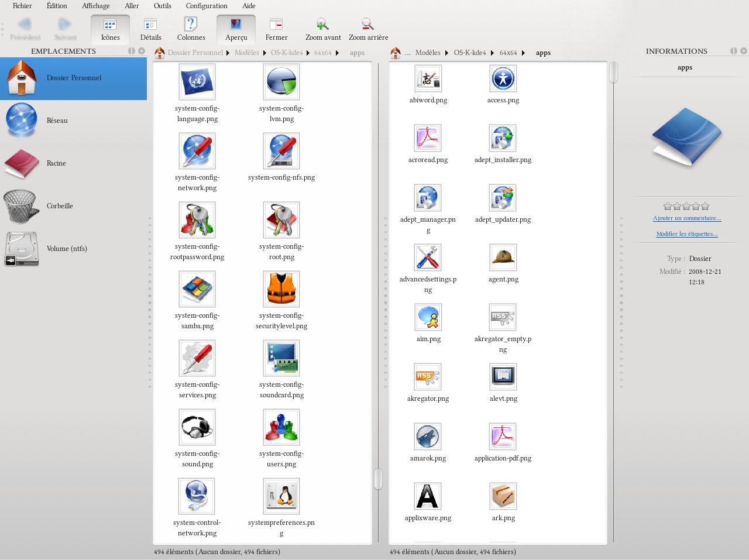
Task: Select Réseau in Emplacements panel
Action: 73,121
